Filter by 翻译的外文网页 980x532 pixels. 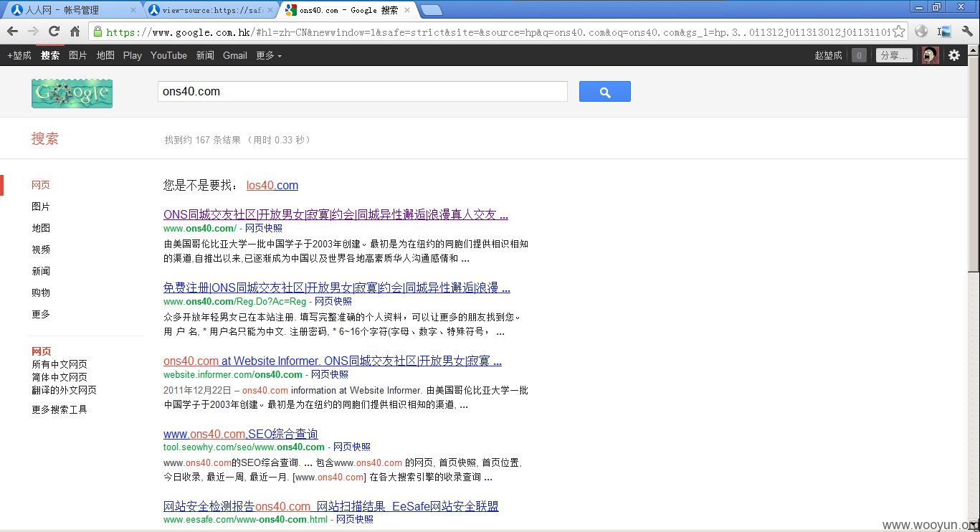(64, 390)
